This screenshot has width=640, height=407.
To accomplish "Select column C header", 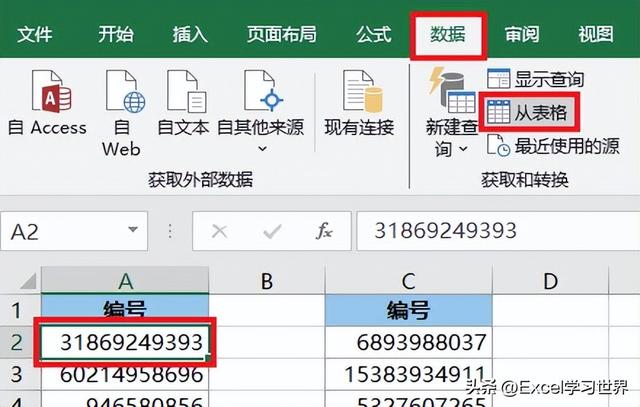I will click(409, 280).
